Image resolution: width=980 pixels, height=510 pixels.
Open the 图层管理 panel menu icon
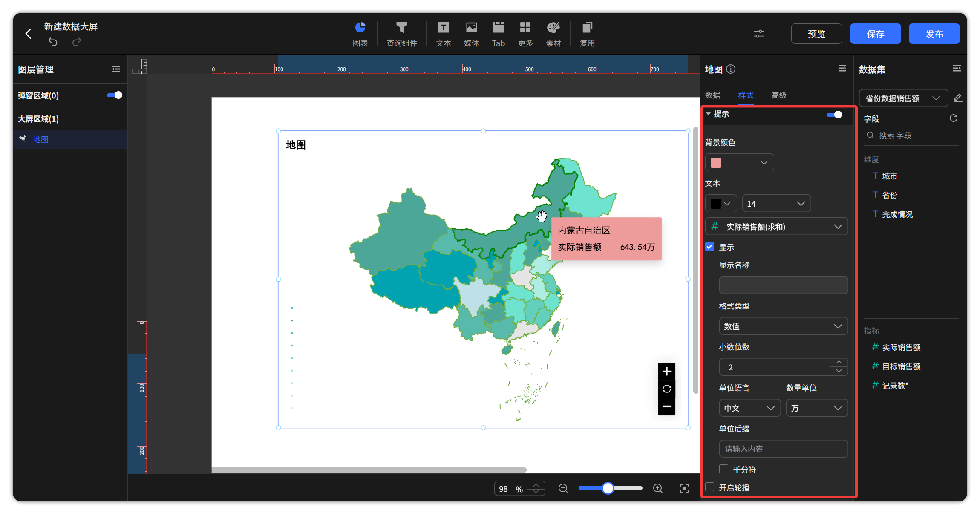click(x=115, y=69)
